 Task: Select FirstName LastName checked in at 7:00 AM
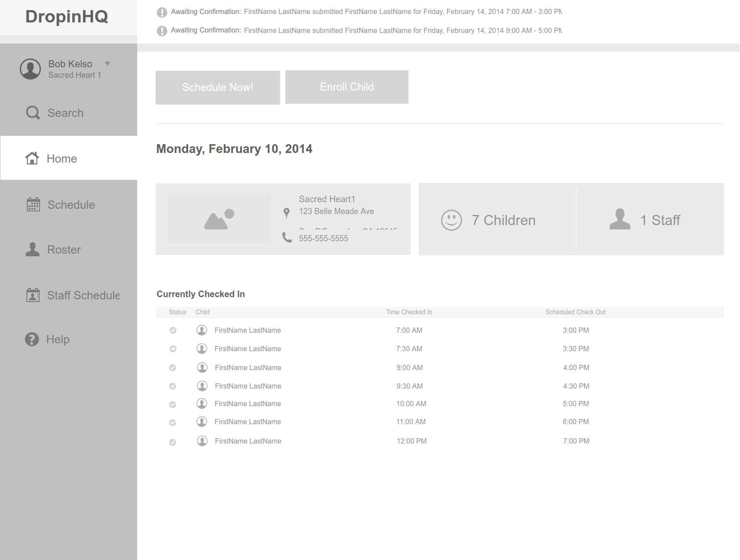click(248, 330)
